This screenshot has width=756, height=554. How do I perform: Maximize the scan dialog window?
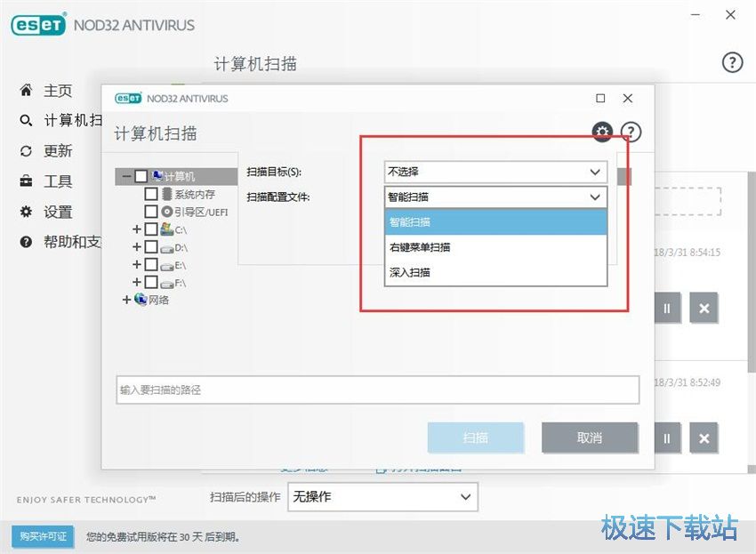pos(600,98)
